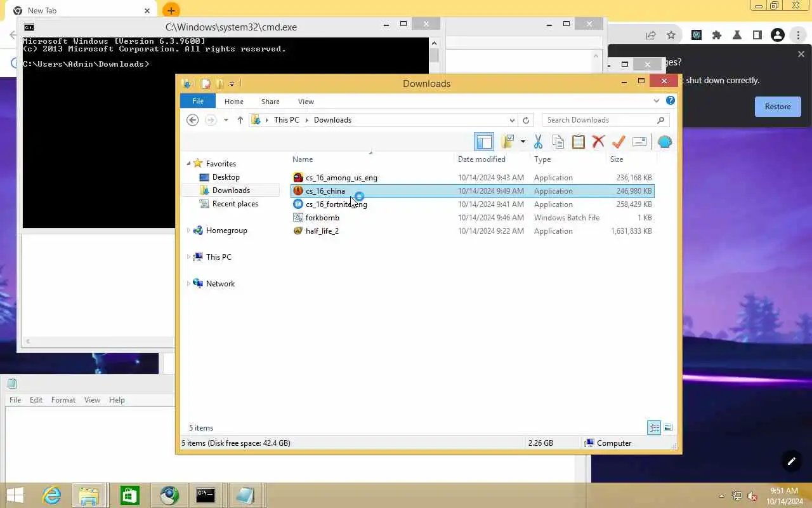Click Chrome's labs flask icon

(737, 36)
